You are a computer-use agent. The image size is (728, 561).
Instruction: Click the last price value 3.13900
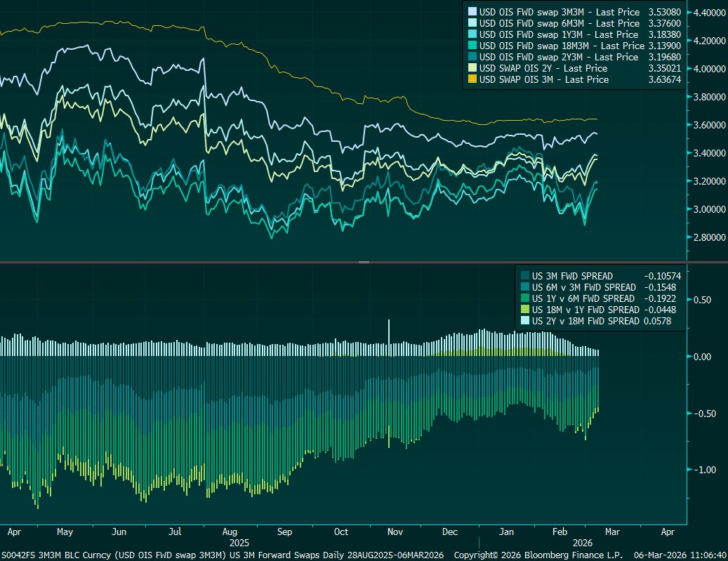[665, 46]
